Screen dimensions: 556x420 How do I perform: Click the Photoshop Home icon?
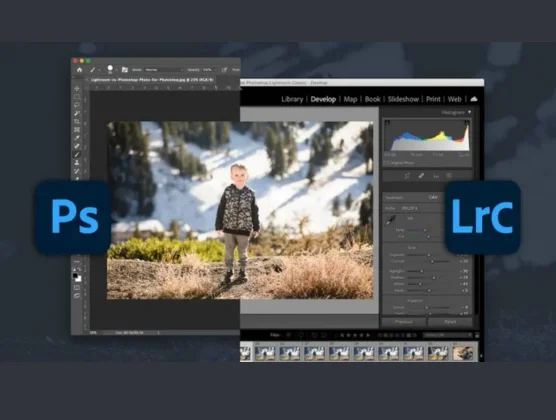point(79,70)
